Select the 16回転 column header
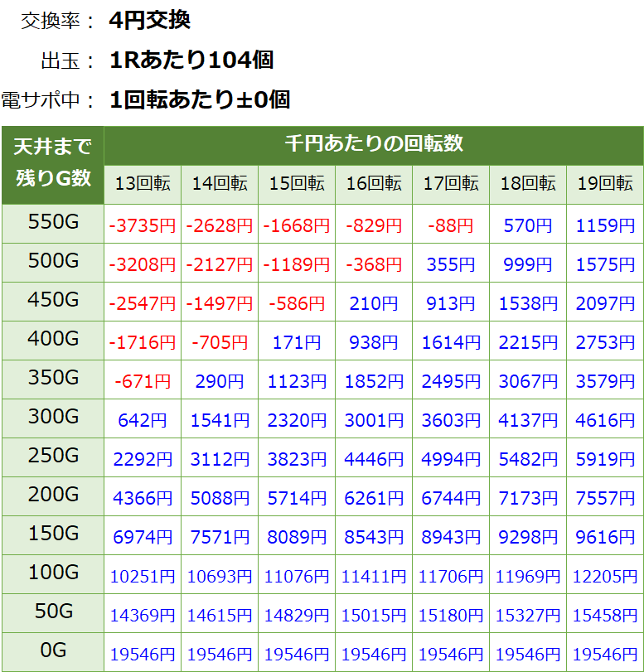This screenshot has height=672, width=644. coord(374,184)
